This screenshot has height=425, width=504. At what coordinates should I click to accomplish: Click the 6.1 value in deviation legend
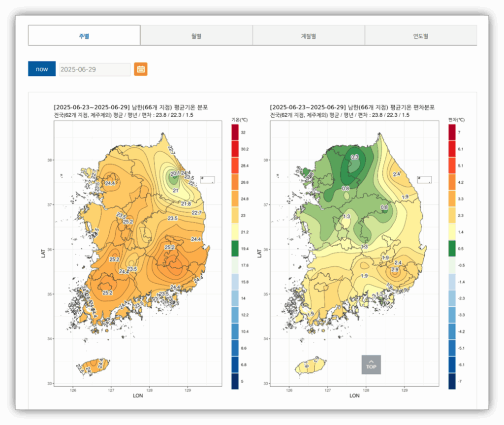461,149
